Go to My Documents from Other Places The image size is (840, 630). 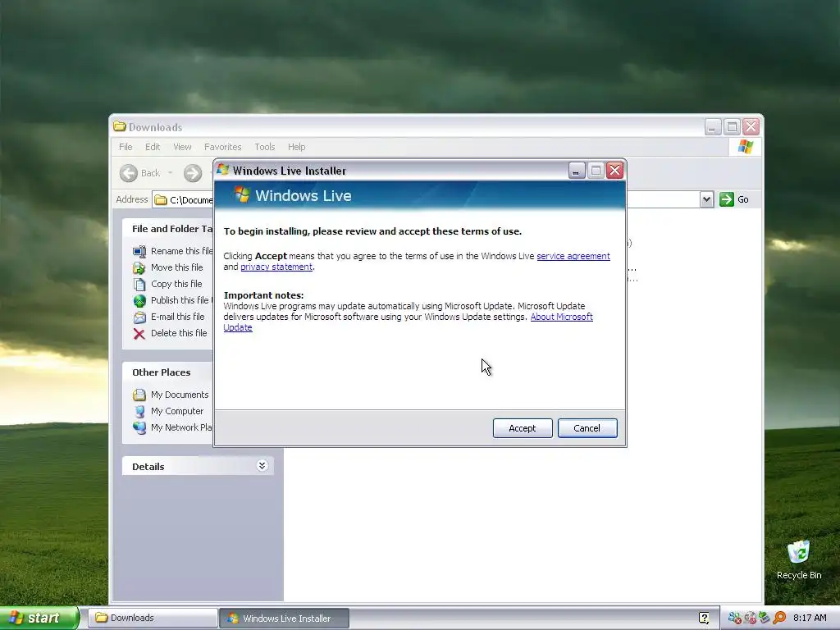[x=180, y=395]
